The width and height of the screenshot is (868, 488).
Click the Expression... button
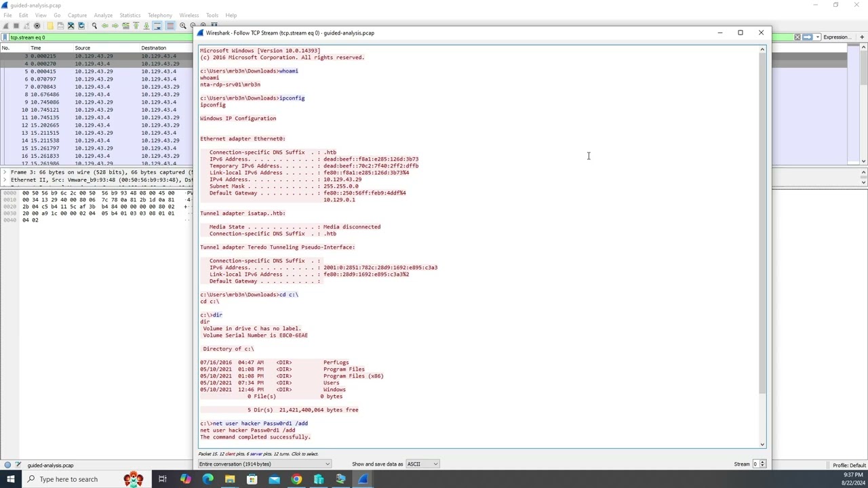click(x=836, y=37)
